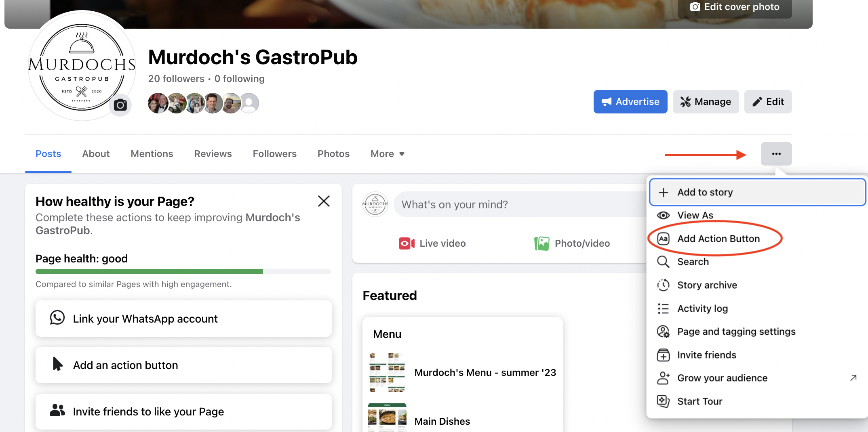
Task: Open the Manage button
Action: 706,102
